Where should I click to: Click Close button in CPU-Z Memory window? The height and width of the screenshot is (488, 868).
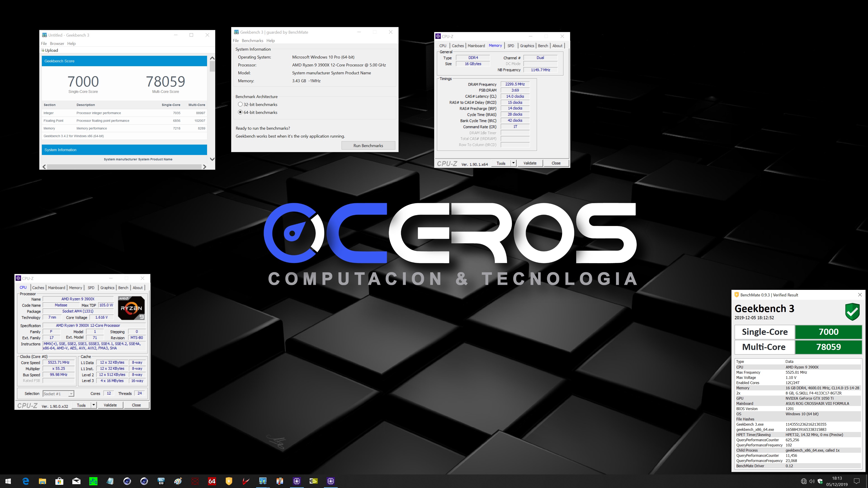point(556,163)
